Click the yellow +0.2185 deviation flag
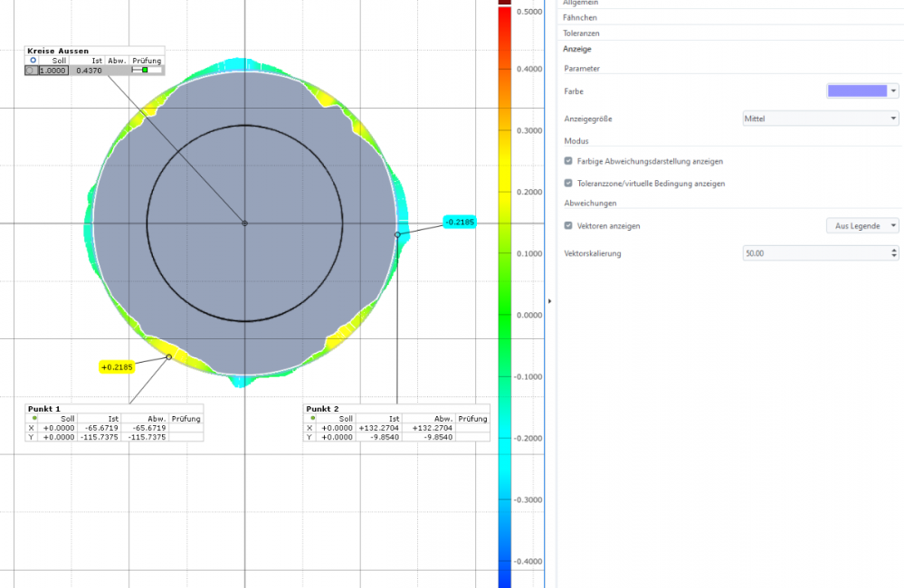The image size is (904, 588). pyautogui.click(x=116, y=366)
